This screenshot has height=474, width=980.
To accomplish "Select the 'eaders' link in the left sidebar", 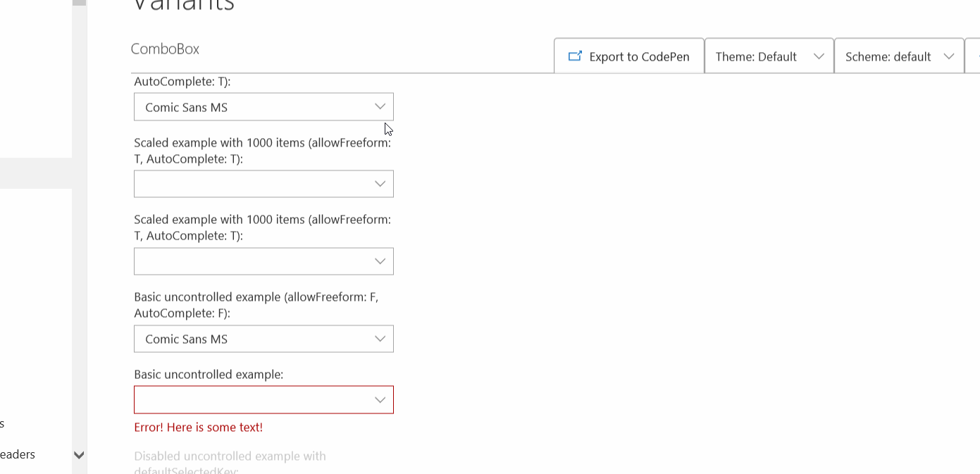I will tap(18, 454).
